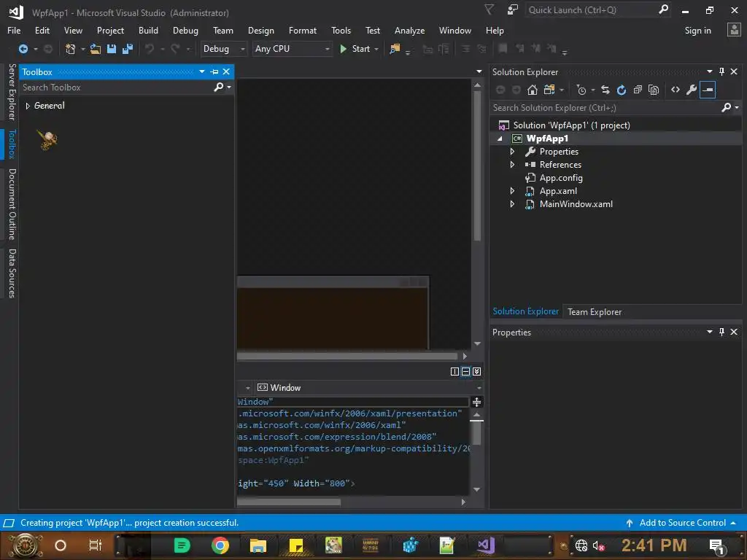Image resolution: width=747 pixels, height=560 pixels.
Task: Toggle the Toolbox auto-hide pin
Action: (214, 72)
